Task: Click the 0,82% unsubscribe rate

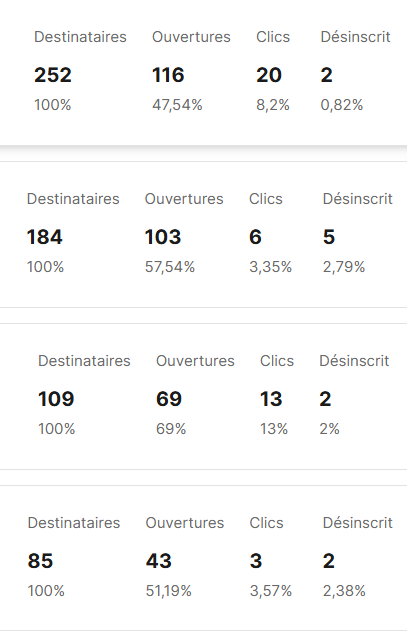Action: pyautogui.click(x=342, y=105)
